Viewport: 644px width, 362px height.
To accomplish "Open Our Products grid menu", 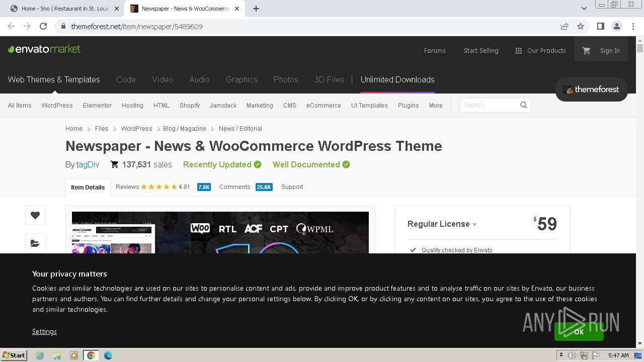I will click(x=541, y=50).
